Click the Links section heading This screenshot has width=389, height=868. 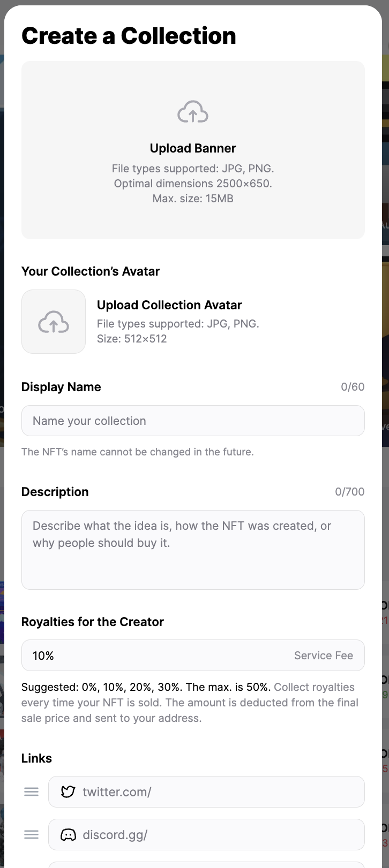(36, 758)
